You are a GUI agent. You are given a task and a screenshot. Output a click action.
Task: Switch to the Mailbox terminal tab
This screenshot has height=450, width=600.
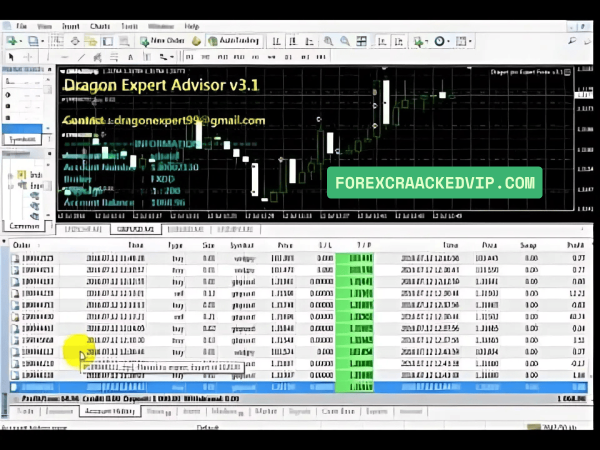[227, 412]
